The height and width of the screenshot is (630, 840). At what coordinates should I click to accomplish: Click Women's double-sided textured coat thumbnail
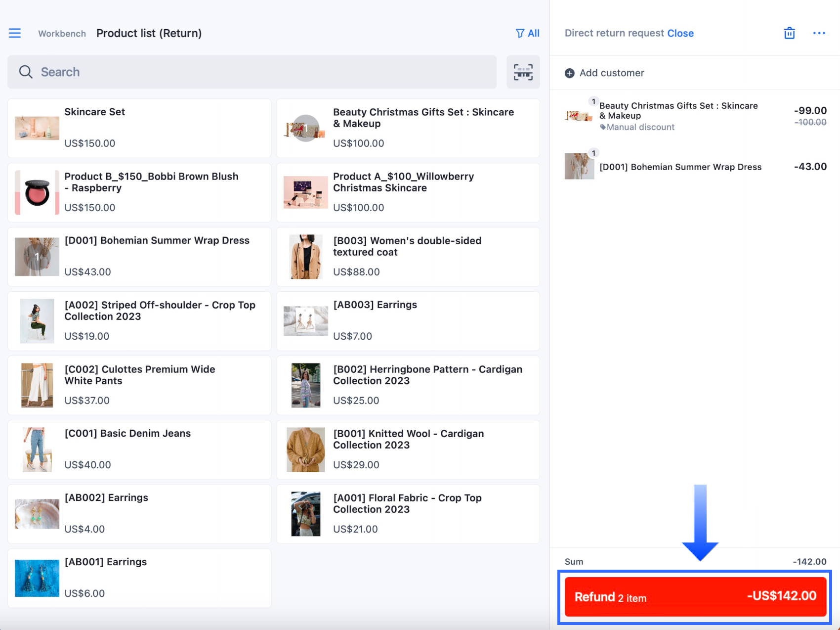306,257
